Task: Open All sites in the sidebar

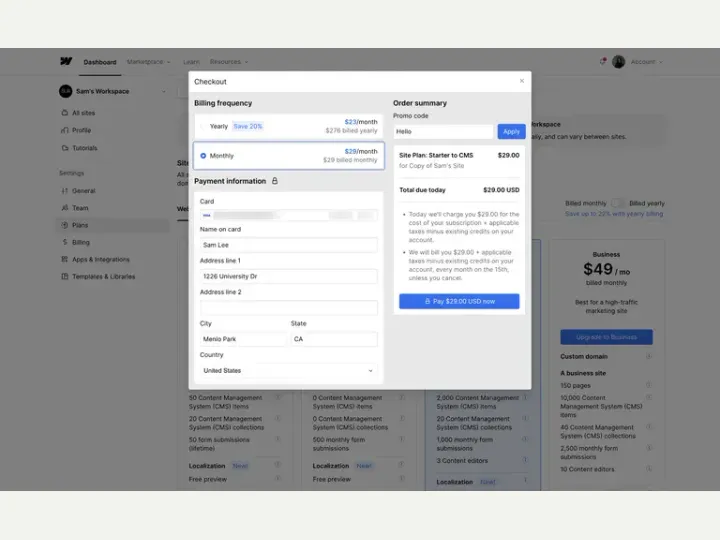Action: 84,113
